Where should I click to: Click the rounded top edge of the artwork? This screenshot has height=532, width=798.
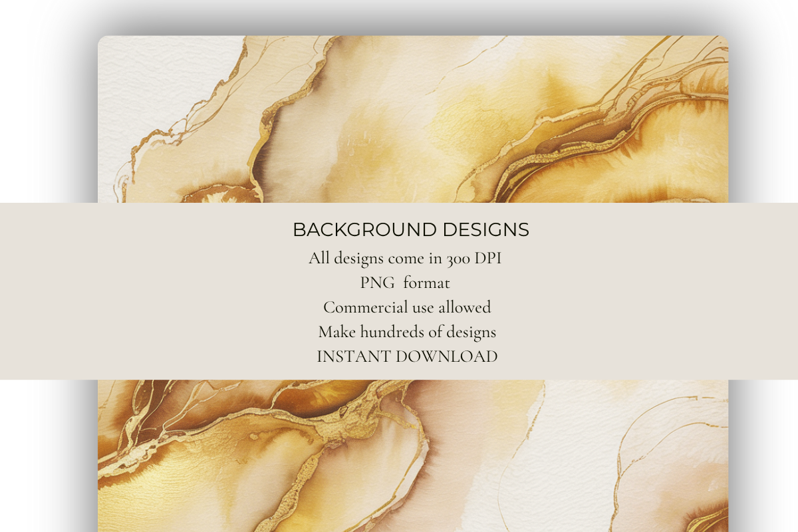pyautogui.click(x=412, y=37)
